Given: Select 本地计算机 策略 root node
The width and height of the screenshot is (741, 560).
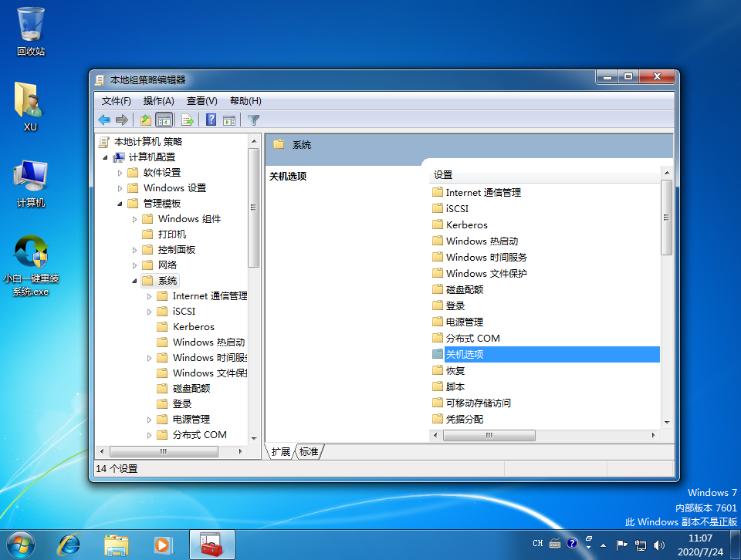Looking at the screenshot, I should pyautogui.click(x=140, y=142).
